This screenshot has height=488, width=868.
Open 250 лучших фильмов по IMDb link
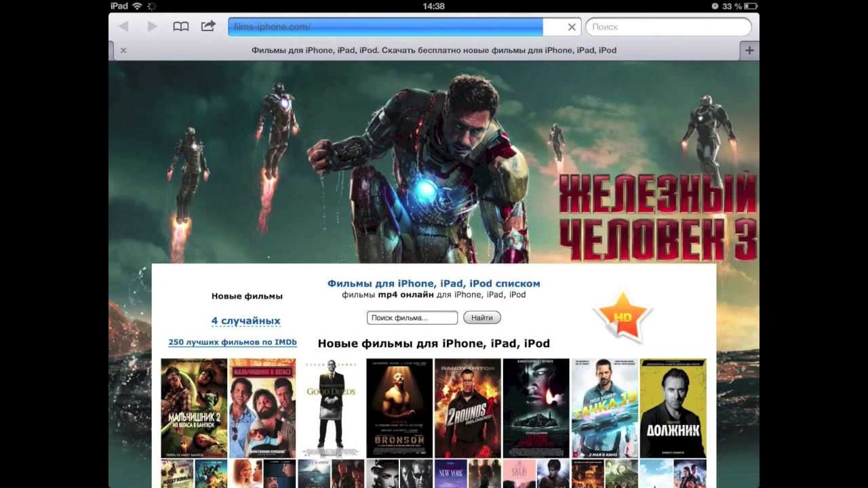(233, 342)
